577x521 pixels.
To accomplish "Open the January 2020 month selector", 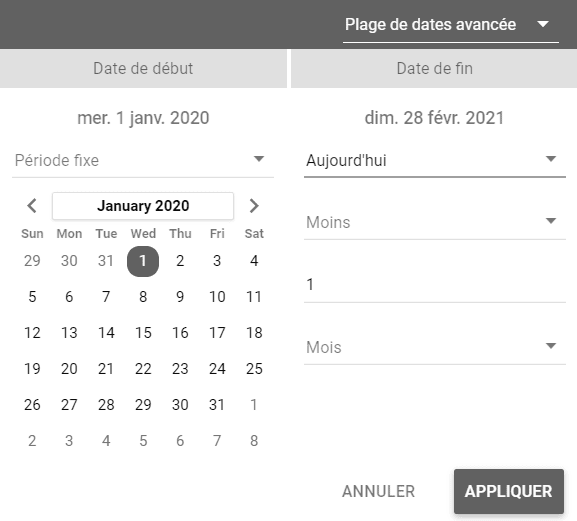I will point(143,206).
